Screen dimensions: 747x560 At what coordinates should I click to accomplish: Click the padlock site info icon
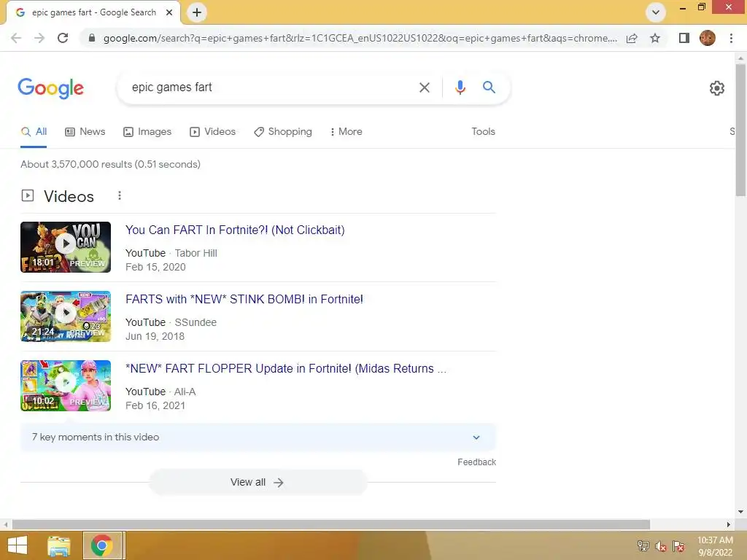click(92, 38)
